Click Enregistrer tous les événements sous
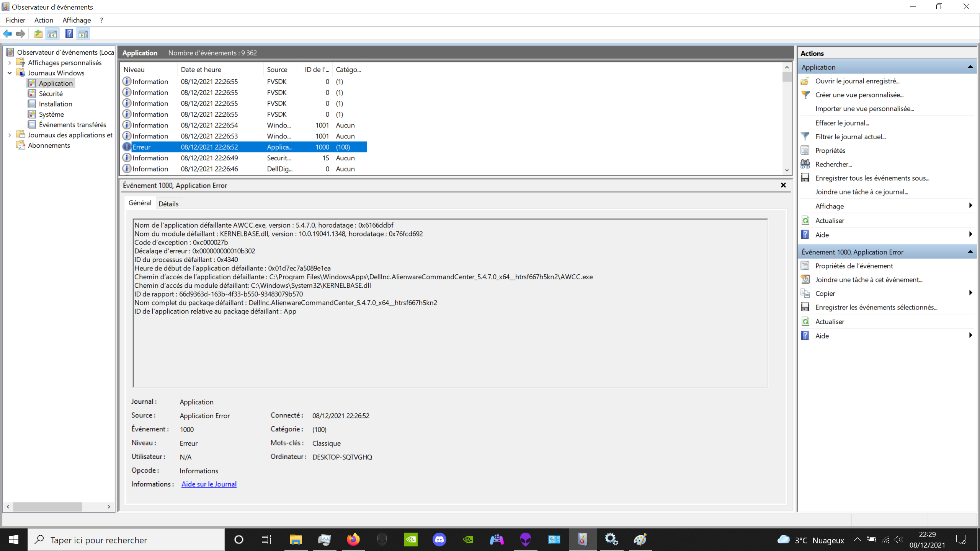 coord(873,178)
